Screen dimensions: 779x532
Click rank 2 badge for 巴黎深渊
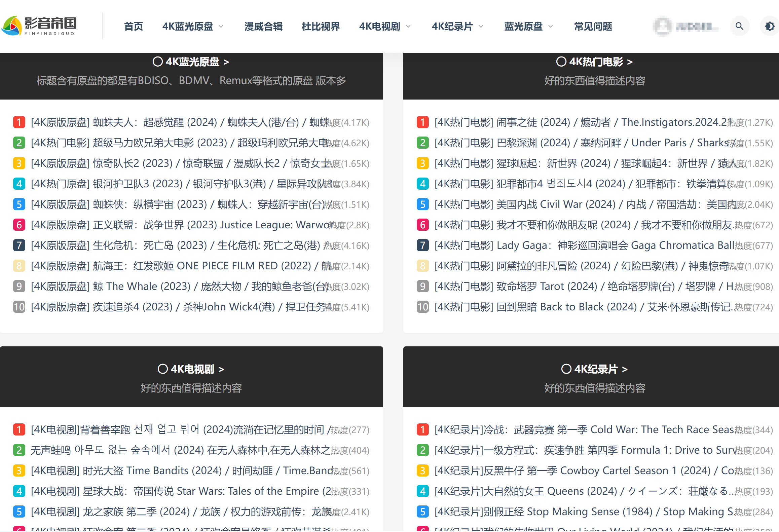coord(423,143)
